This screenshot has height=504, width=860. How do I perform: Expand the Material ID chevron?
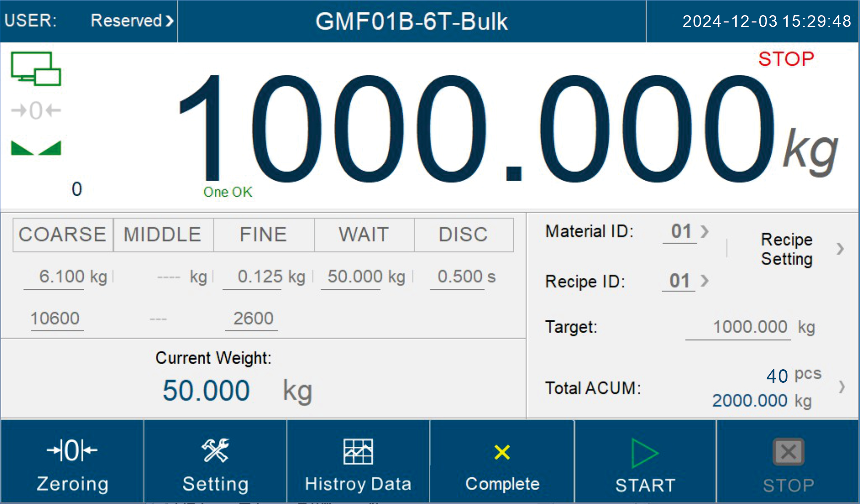705,231
